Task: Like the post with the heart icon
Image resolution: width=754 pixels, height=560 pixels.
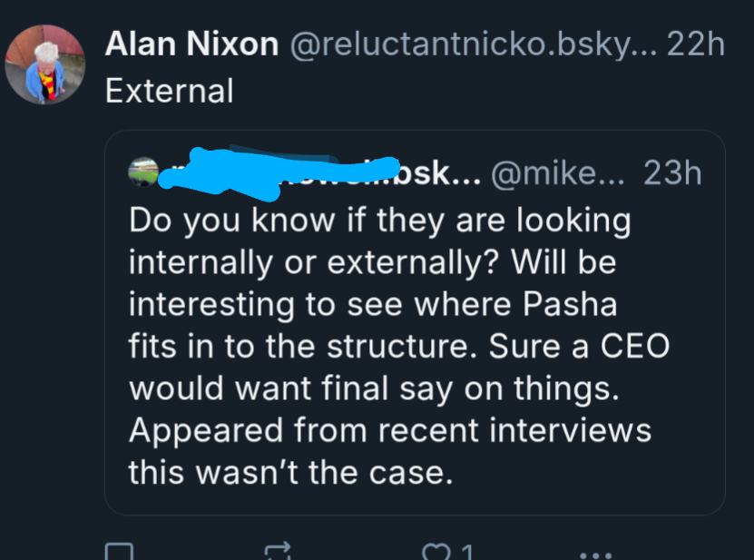Action: [x=436, y=552]
